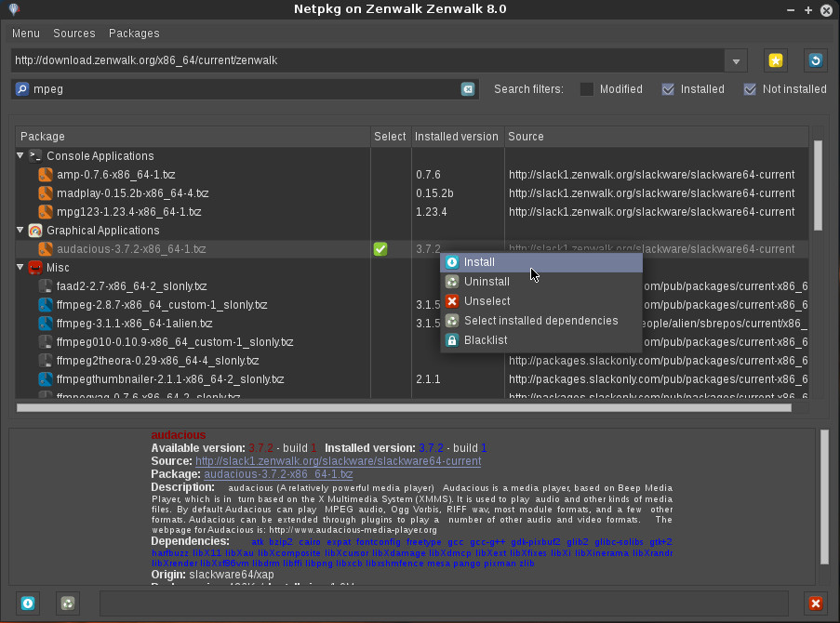Click the amp-0.7.6 package icon
The height and width of the screenshot is (623, 840).
tap(46, 175)
